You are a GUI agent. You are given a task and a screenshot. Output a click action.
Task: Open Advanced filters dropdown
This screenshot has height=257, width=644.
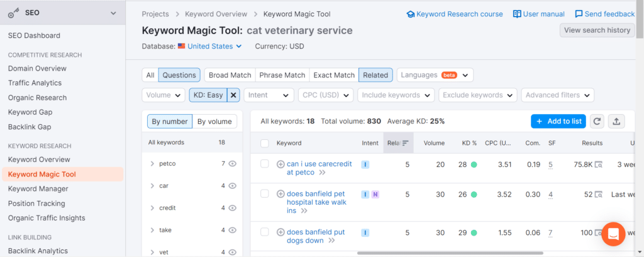pos(558,95)
